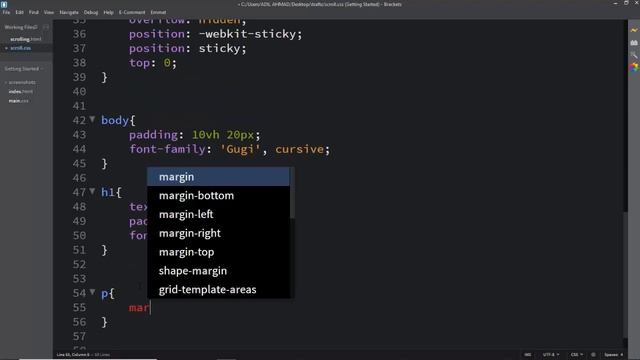Image resolution: width=640 pixels, height=360 pixels.
Task: Choose 'margin-right' from autocomplete list
Action: pyautogui.click(x=218, y=233)
